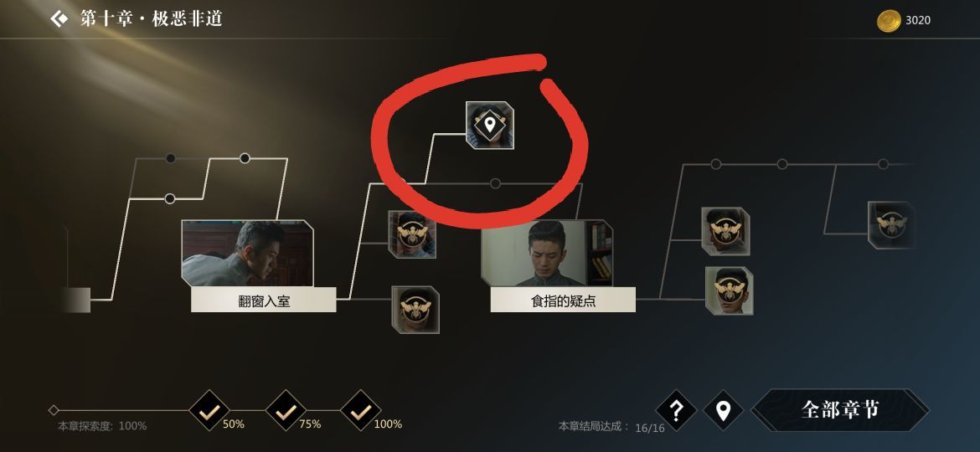Select lower masked ending node after 翻窗入室

[415, 310]
